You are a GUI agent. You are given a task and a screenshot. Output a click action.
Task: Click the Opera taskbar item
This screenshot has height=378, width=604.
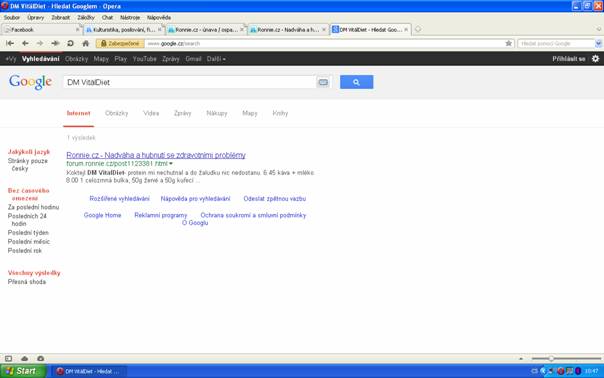pos(89,371)
